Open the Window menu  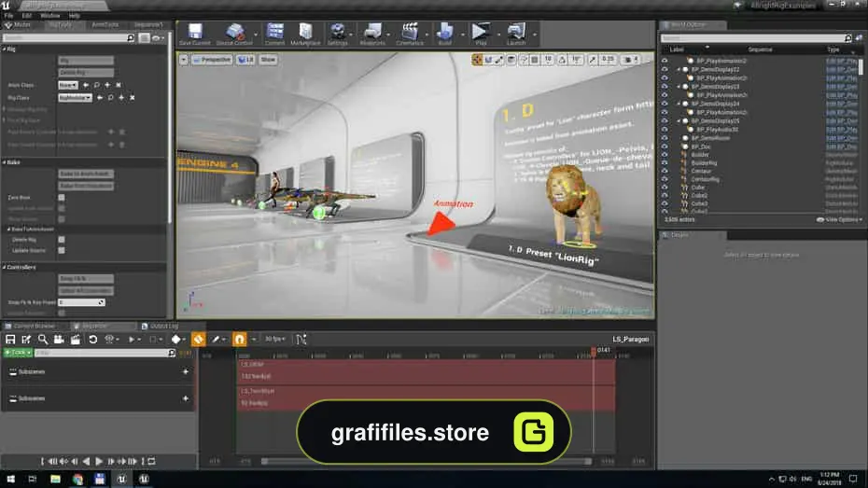49,16
